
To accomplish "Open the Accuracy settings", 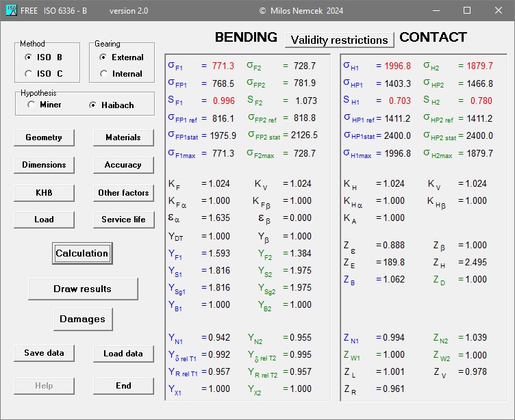I will point(123,165).
